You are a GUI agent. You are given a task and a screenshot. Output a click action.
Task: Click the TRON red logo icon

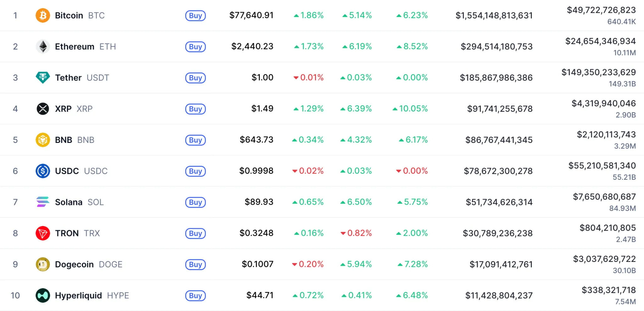click(43, 233)
